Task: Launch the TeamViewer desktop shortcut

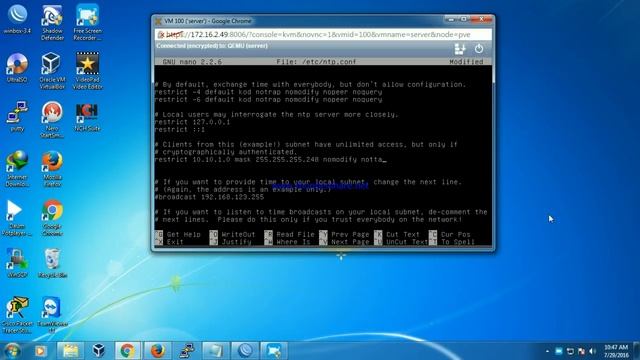Action: point(52,315)
